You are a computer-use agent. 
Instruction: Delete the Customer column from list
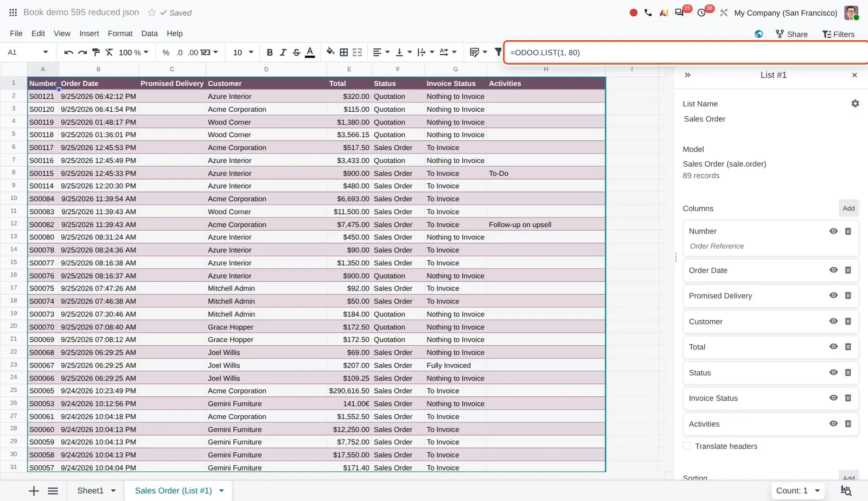pyautogui.click(x=848, y=321)
